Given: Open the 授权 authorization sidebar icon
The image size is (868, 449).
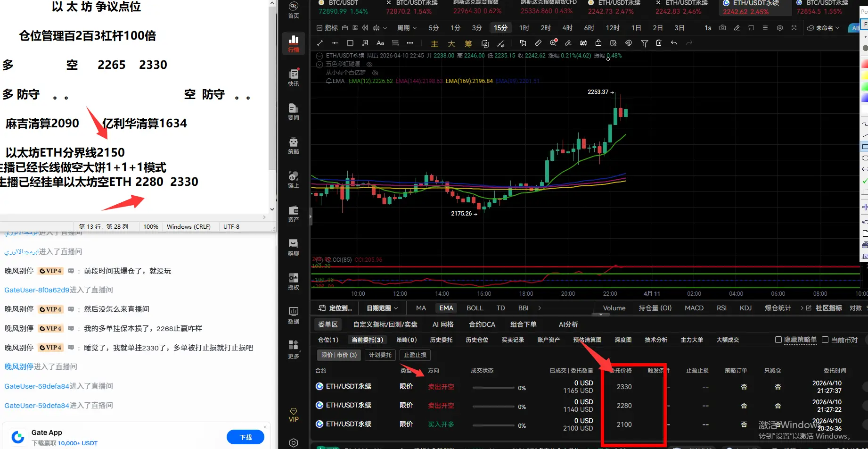Looking at the screenshot, I should 294,281.
